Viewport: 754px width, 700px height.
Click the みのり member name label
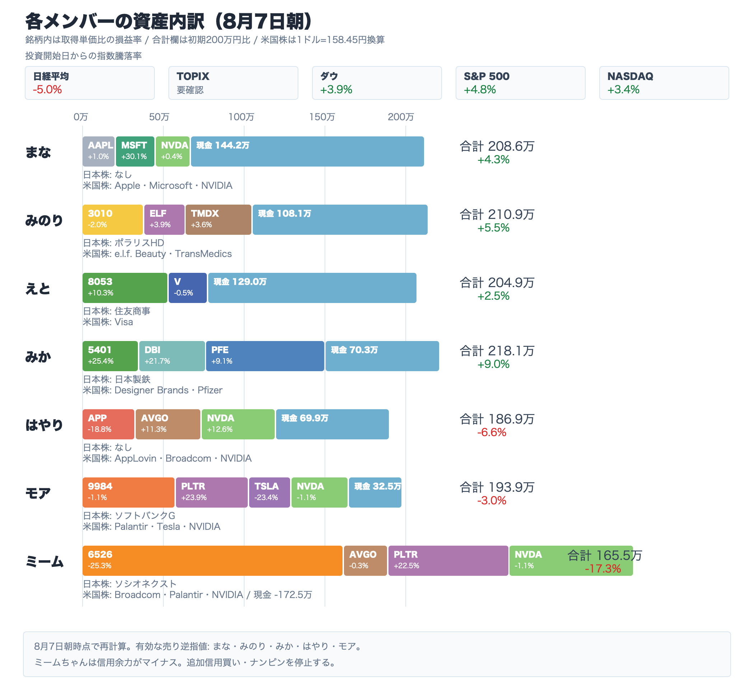pos(44,220)
